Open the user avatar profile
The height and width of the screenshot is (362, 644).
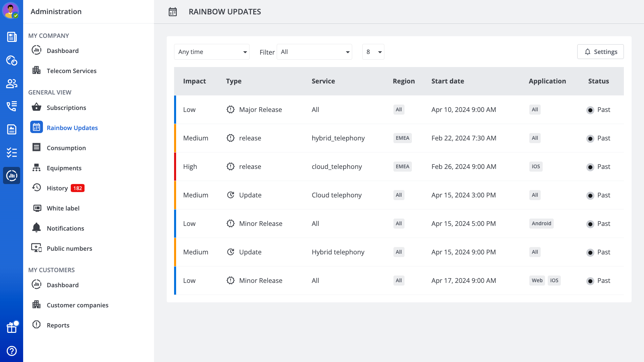(x=11, y=10)
